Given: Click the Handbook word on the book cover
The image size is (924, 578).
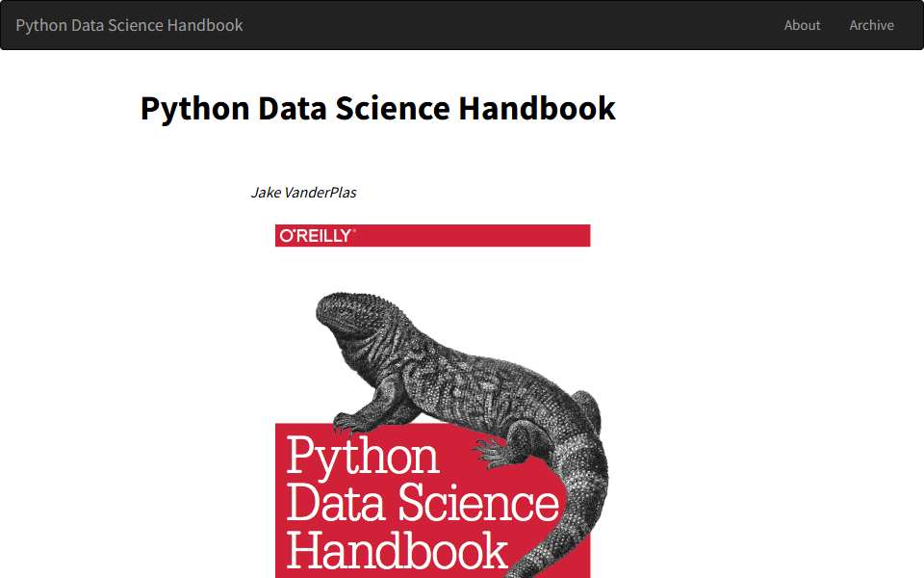Looking at the screenshot, I should point(397,550).
